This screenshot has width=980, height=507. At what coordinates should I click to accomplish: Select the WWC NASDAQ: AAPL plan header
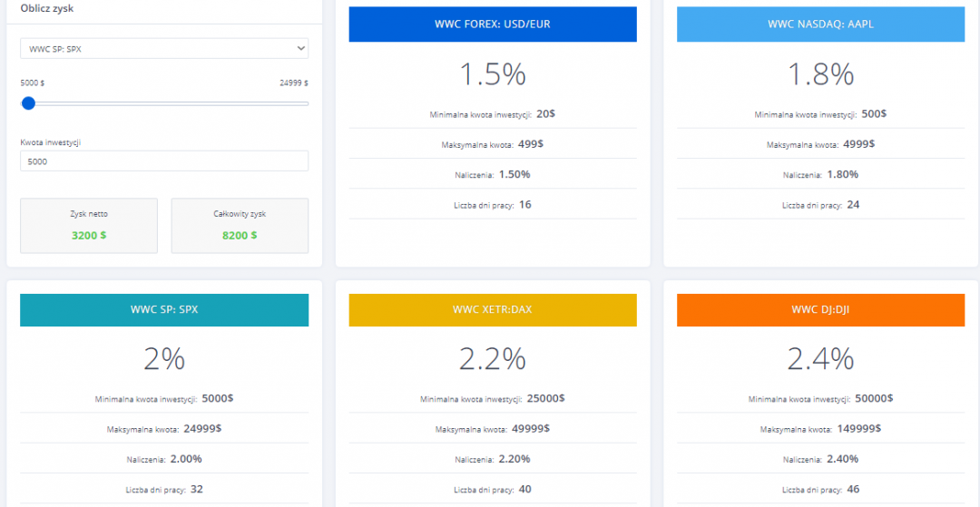pos(820,24)
